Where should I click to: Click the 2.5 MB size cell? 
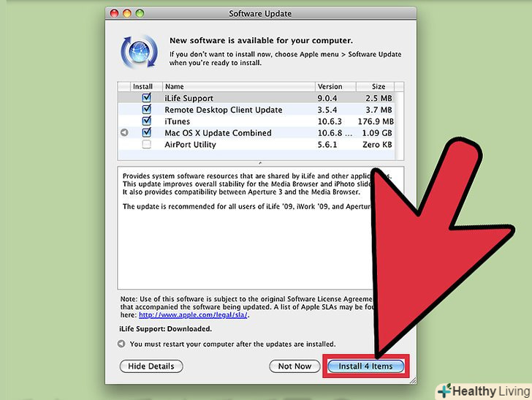379,98
